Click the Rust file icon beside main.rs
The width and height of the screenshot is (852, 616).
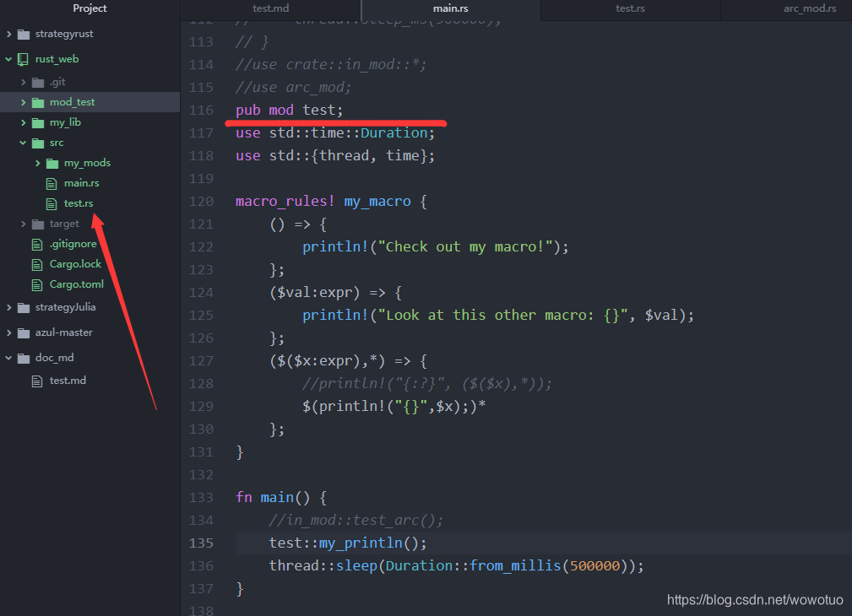[52, 182]
